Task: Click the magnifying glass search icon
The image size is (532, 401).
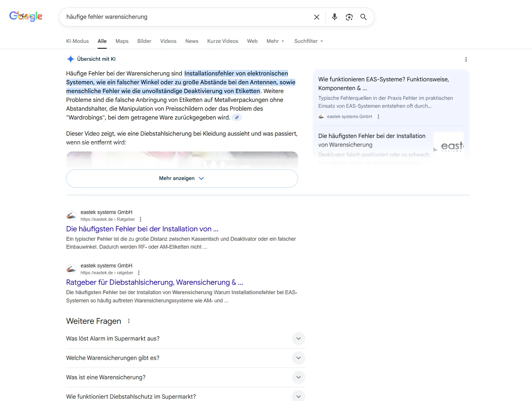Action: pos(363,17)
